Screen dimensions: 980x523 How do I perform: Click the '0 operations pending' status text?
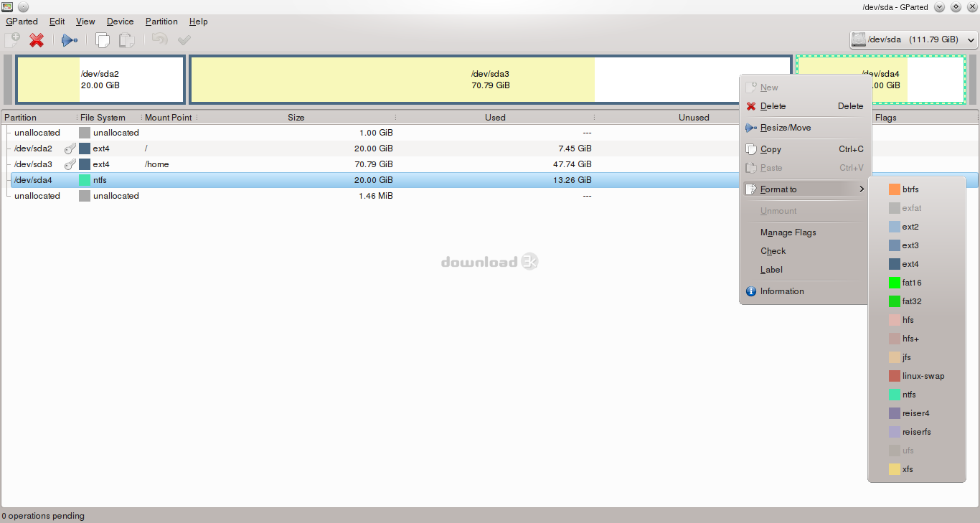[x=43, y=516]
